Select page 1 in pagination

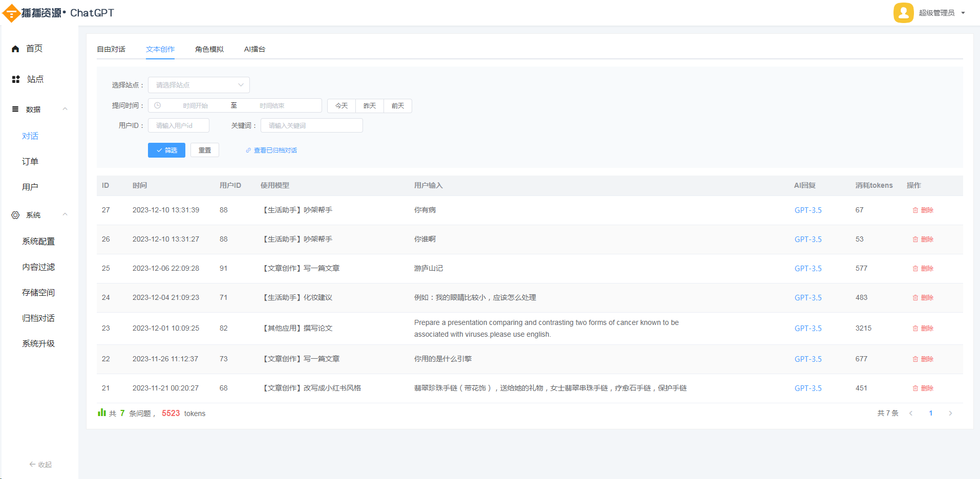click(931, 413)
